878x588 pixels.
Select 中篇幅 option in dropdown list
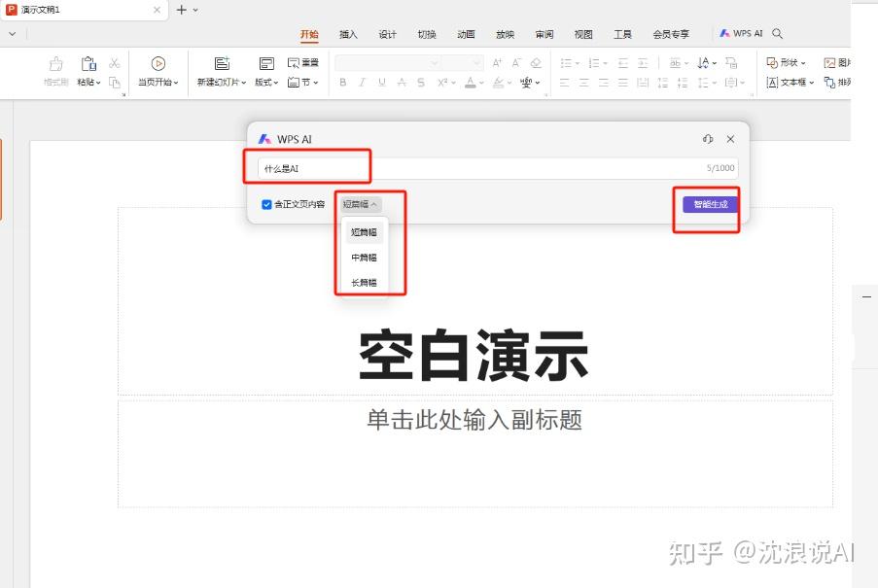364,258
